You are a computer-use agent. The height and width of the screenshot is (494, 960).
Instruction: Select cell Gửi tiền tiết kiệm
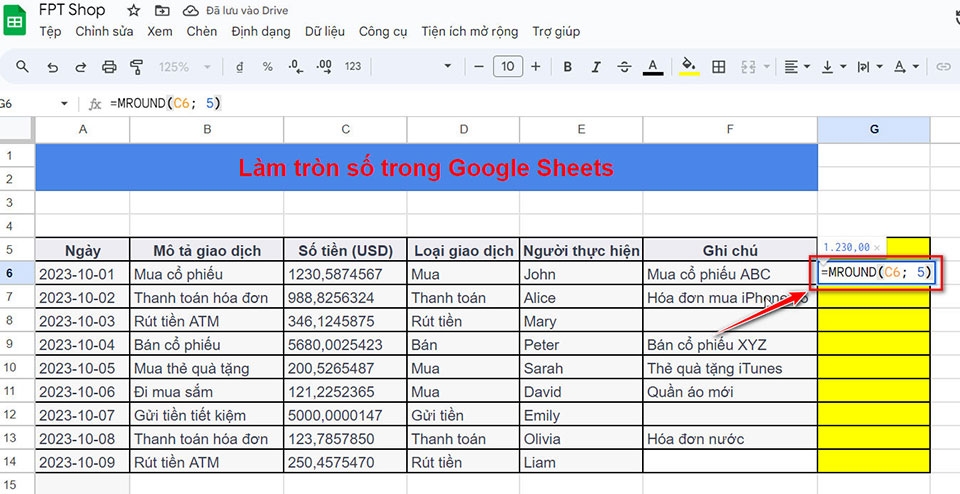[207, 415]
